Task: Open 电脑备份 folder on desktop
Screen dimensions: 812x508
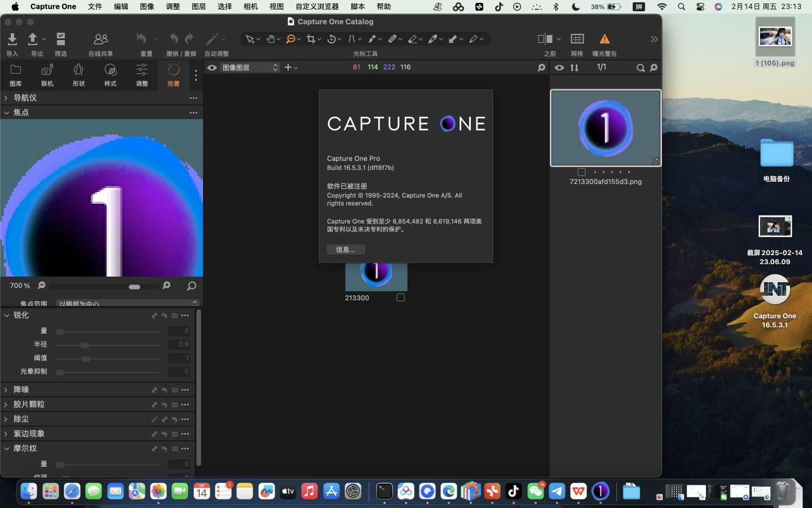Action: click(776, 153)
